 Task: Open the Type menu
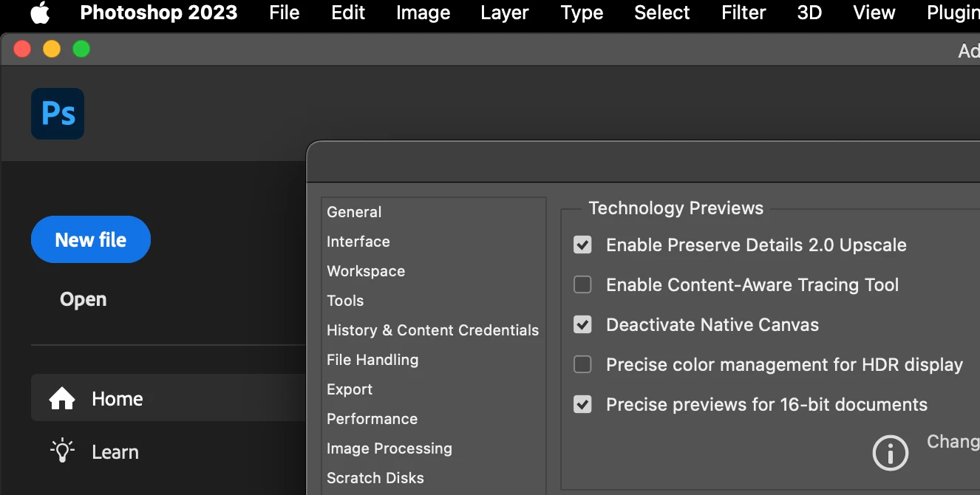582,13
